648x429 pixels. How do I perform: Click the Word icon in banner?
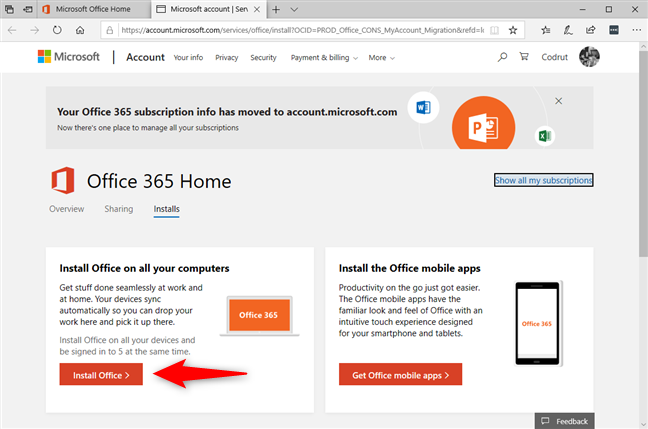(x=423, y=107)
